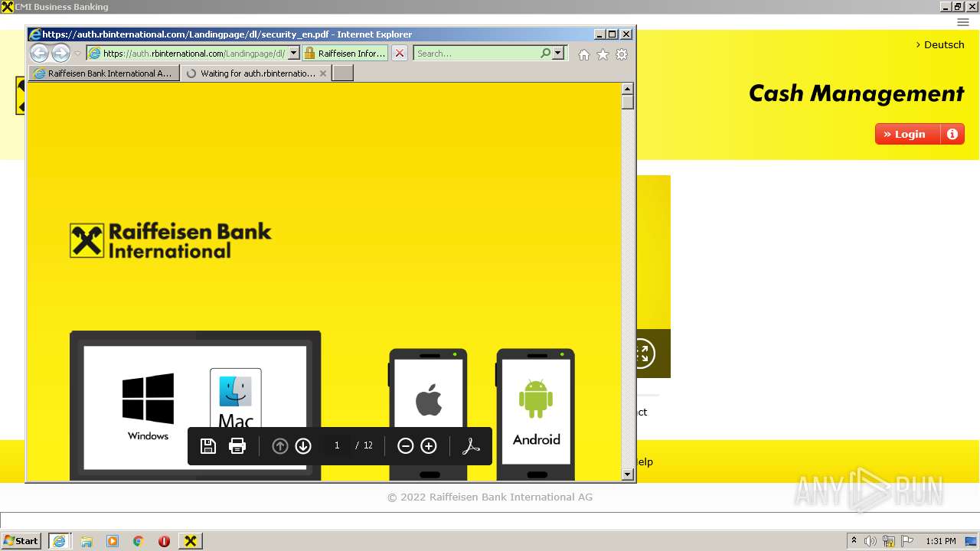Viewport: 980px width, 551px height.
Task: Close the 'Waiting for auth' tab
Action: (323, 73)
